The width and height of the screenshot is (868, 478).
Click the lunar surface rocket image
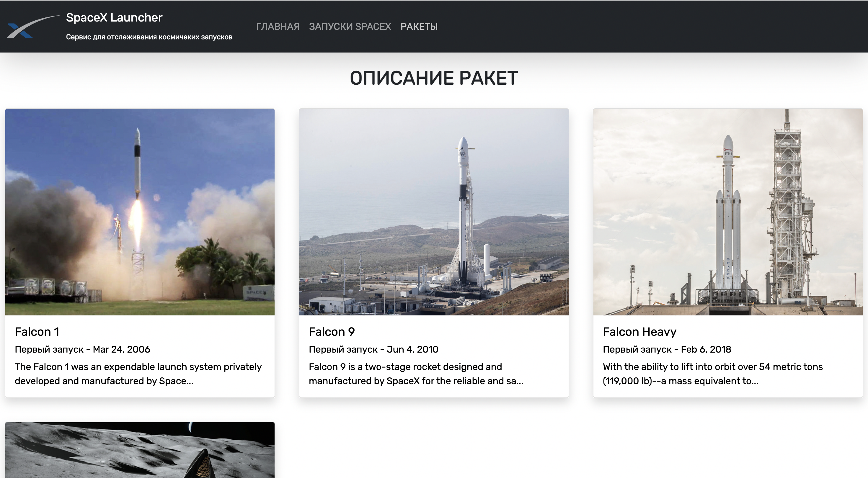coord(140,450)
